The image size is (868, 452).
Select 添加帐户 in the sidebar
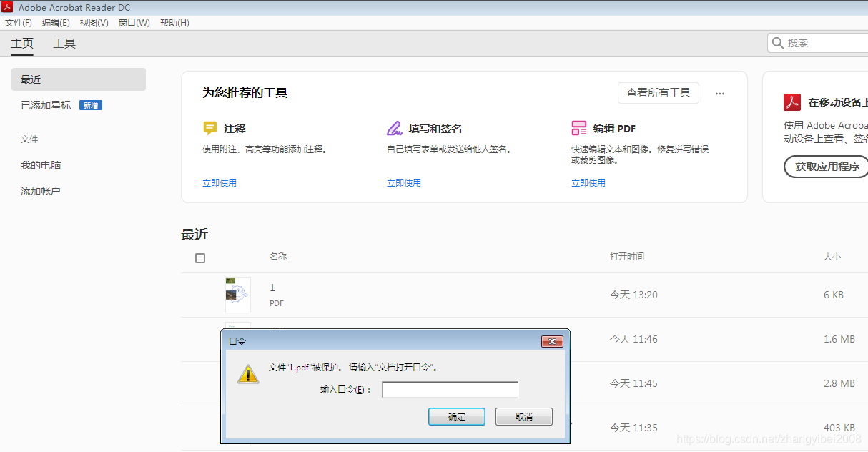[41, 191]
